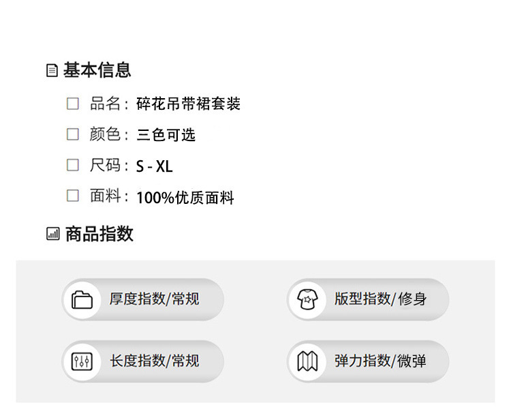
Task: Toggle the checkbox beside 尺码
Action: coord(73,165)
